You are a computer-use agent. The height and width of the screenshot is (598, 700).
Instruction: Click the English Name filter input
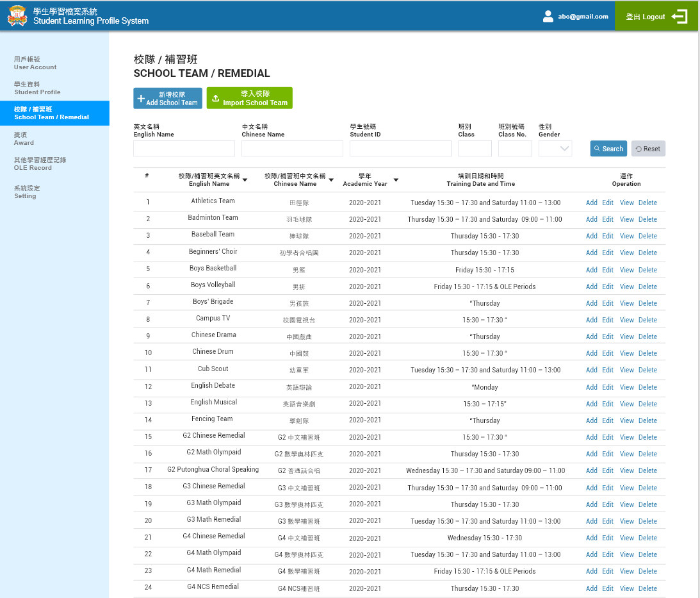point(184,149)
